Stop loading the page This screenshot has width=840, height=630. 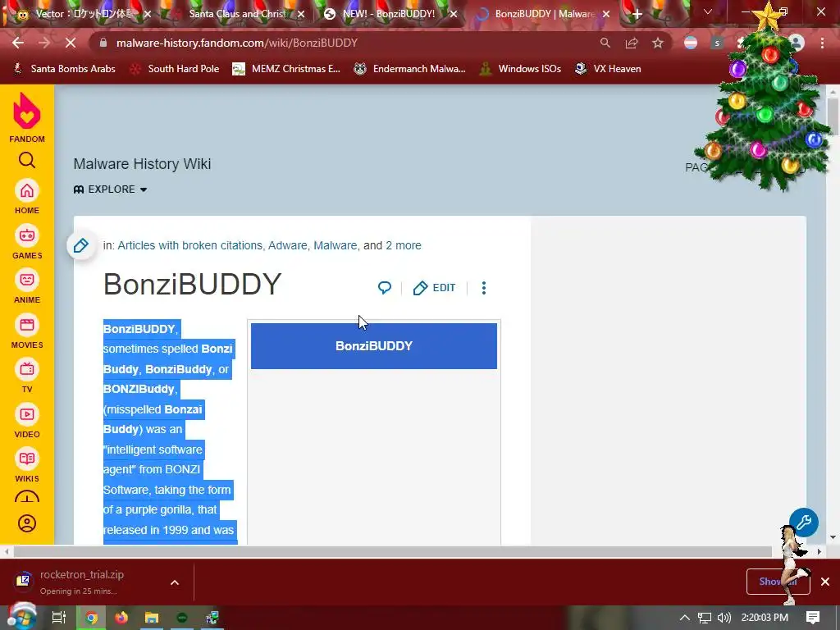pyautogui.click(x=71, y=43)
